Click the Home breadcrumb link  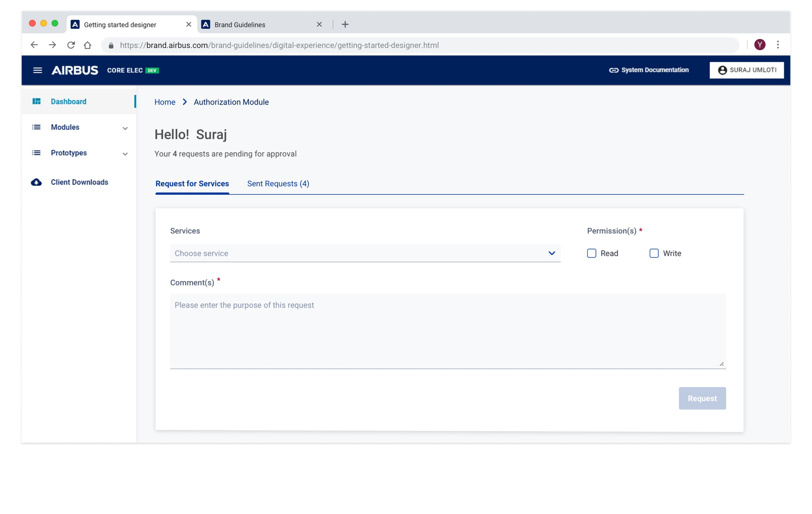(165, 102)
